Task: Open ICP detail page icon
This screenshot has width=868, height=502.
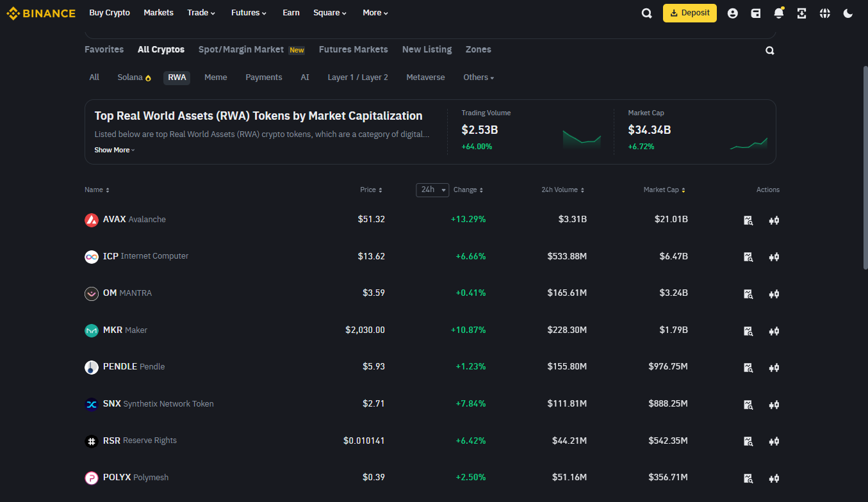Action: (x=748, y=257)
